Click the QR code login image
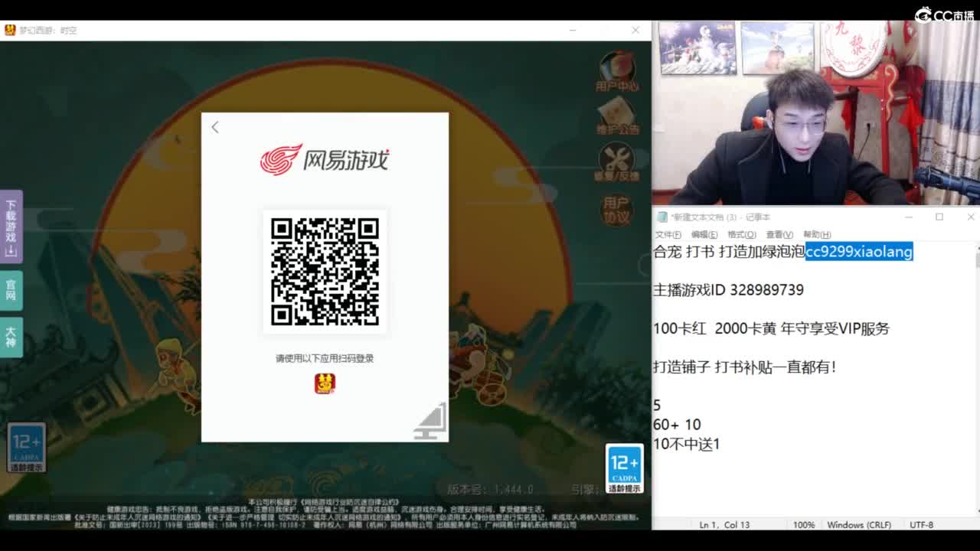 (x=325, y=272)
